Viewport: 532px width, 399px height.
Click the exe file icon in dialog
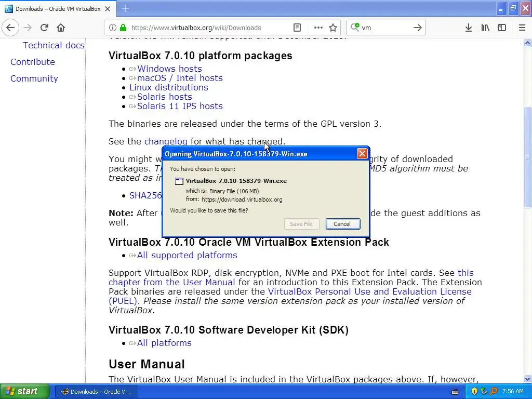(179, 181)
